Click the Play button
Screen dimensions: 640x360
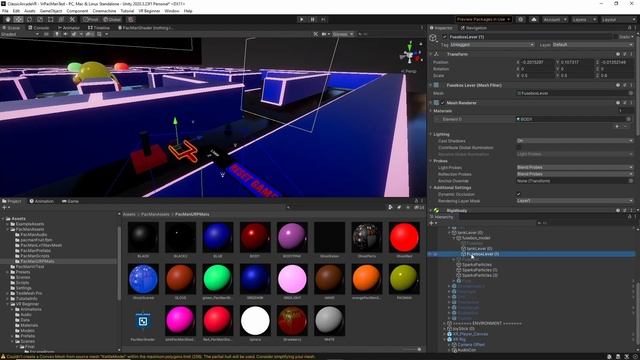point(301,19)
